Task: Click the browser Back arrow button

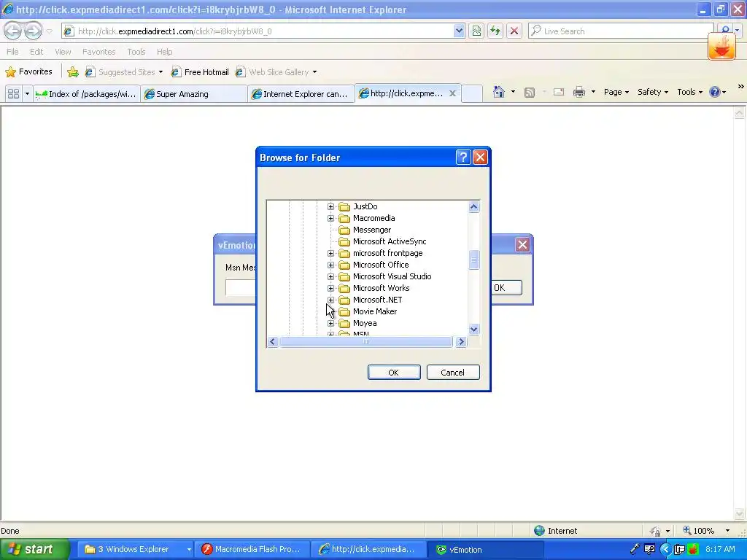Action: [13, 31]
